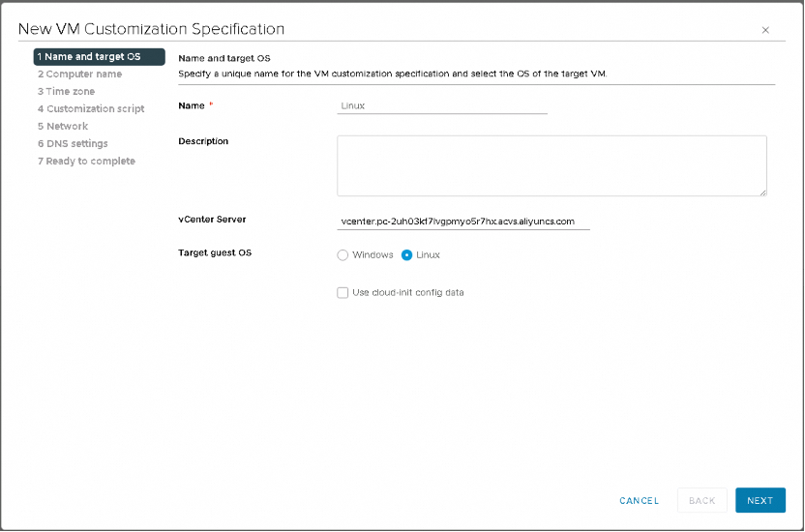Click the Use cloud-init config data label
Viewport: 805px width, 532px height.
[x=408, y=292]
